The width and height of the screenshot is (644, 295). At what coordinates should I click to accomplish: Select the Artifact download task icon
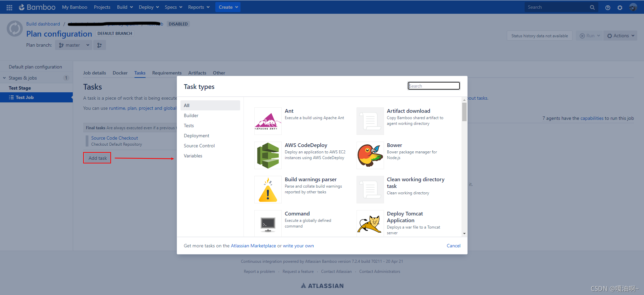[x=370, y=121]
